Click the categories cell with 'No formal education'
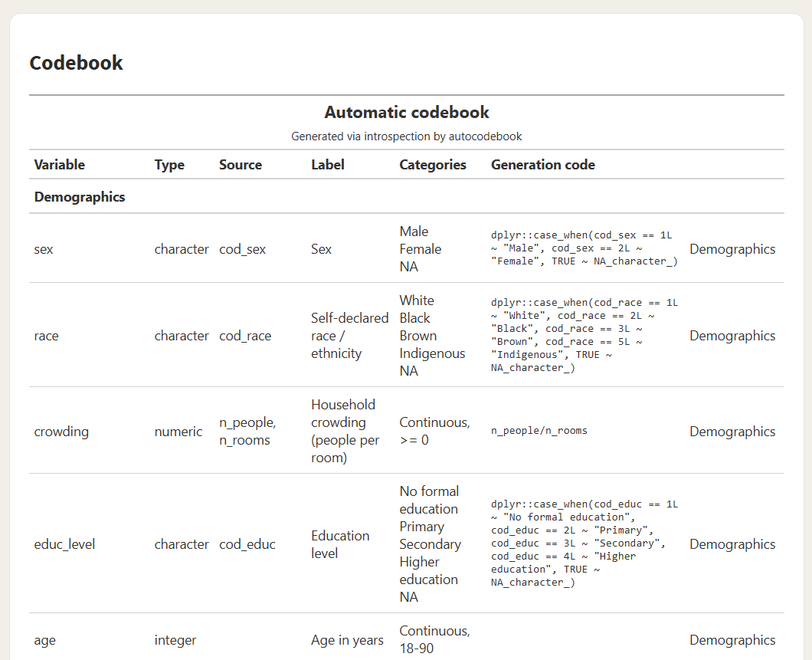812x660 pixels. (x=431, y=544)
